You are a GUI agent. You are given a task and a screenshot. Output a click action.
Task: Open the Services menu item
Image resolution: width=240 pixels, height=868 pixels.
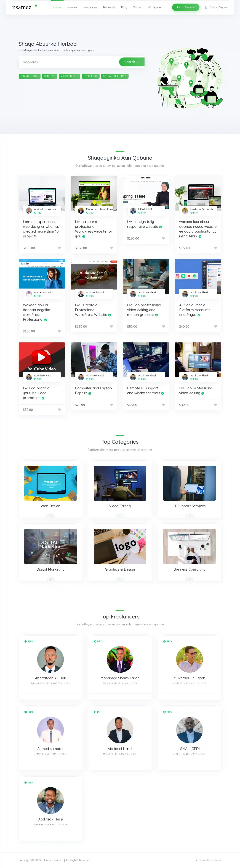point(72,7)
